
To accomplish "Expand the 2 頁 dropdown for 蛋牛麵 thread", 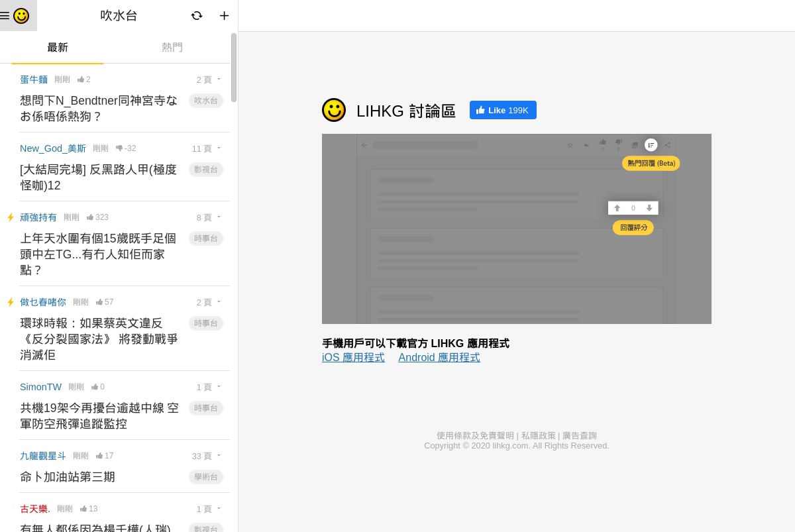I will pyautogui.click(x=209, y=80).
